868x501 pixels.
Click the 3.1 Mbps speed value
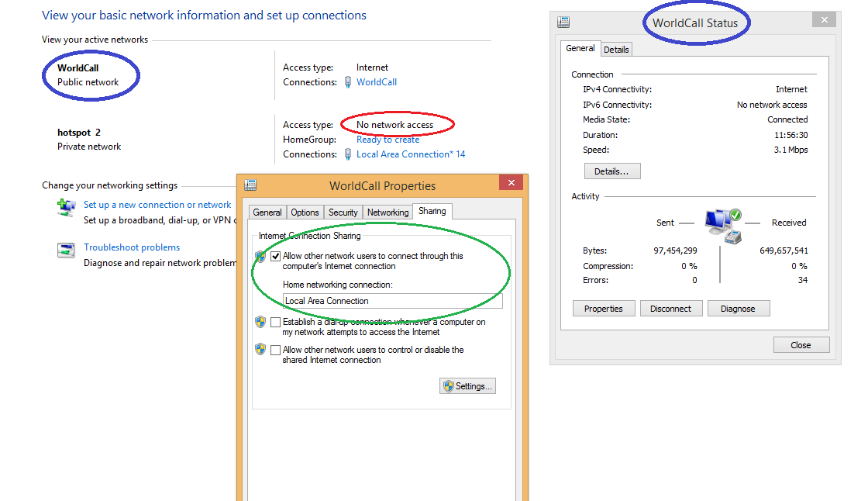(790, 150)
